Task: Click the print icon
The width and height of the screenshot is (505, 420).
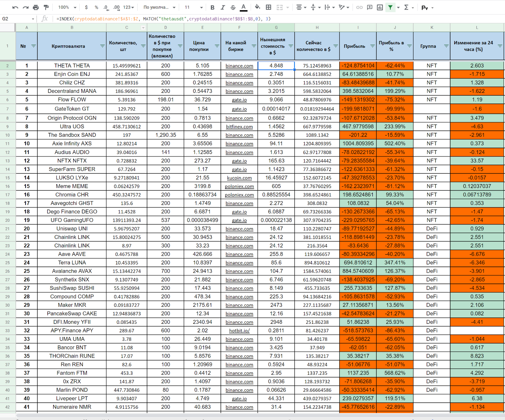Action: pos(36,7)
